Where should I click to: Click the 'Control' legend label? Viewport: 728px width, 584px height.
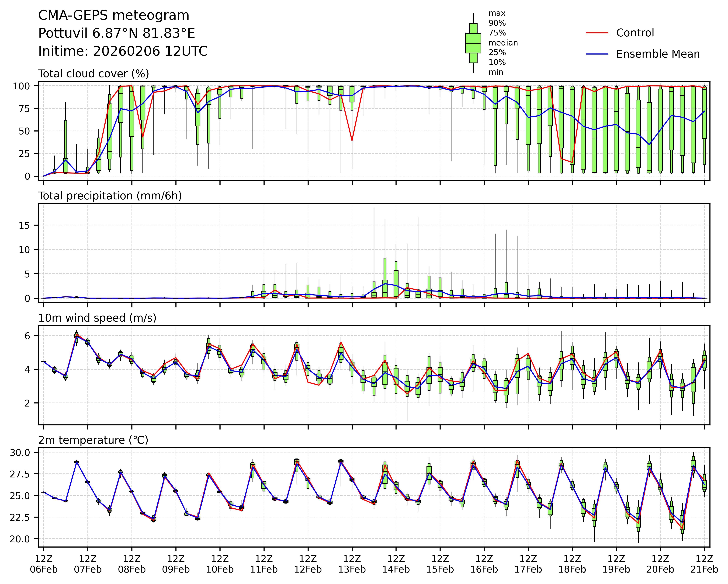(635, 33)
